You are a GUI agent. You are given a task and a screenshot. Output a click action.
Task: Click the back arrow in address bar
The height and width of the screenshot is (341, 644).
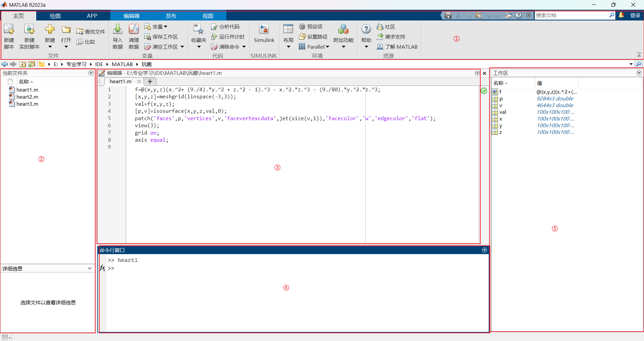(4, 64)
